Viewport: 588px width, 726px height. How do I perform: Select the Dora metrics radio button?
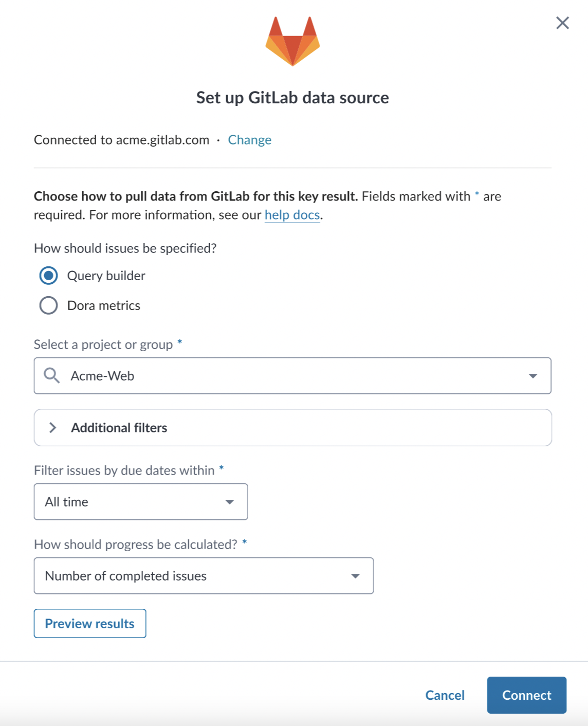pyautogui.click(x=49, y=305)
